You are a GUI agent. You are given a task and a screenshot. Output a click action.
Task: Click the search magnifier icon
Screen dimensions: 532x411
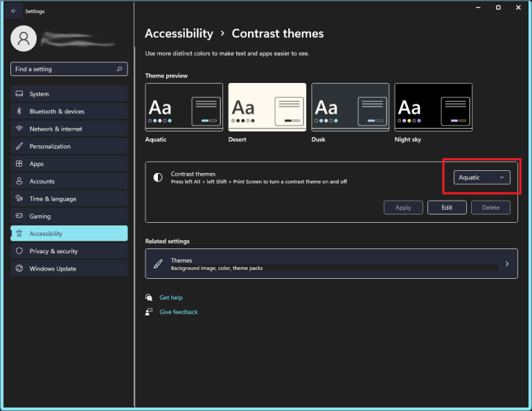coord(120,69)
